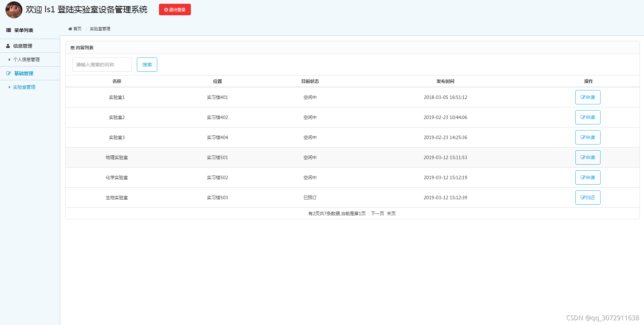Apply for 物理实验室 with 申请 button

coord(588,157)
